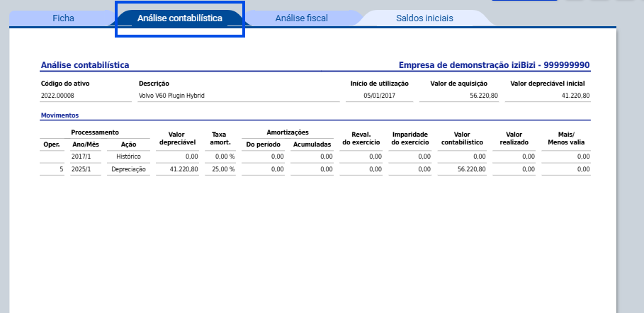Click the asset code 2022.00008

coord(57,96)
